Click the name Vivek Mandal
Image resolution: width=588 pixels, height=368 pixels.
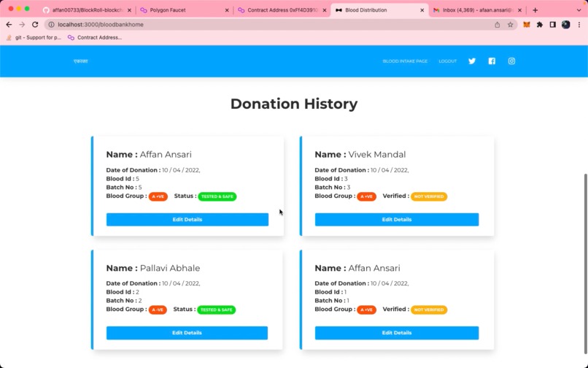pyautogui.click(x=377, y=154)
